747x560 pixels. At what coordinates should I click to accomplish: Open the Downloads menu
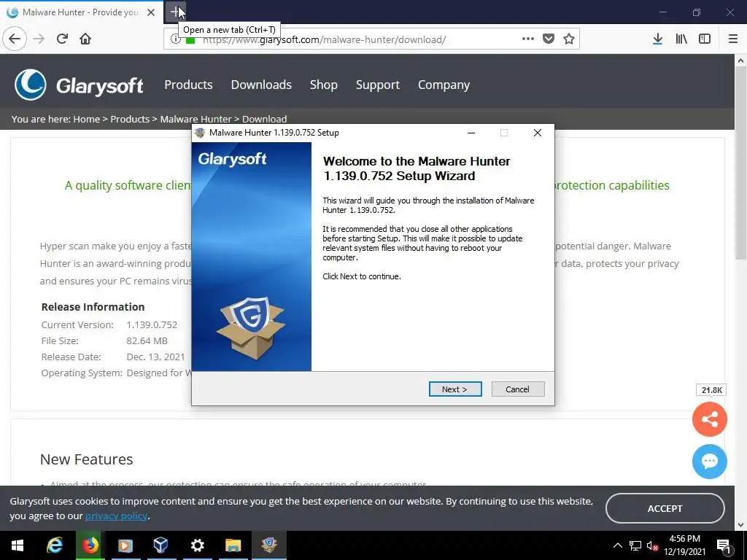point(261,85)
